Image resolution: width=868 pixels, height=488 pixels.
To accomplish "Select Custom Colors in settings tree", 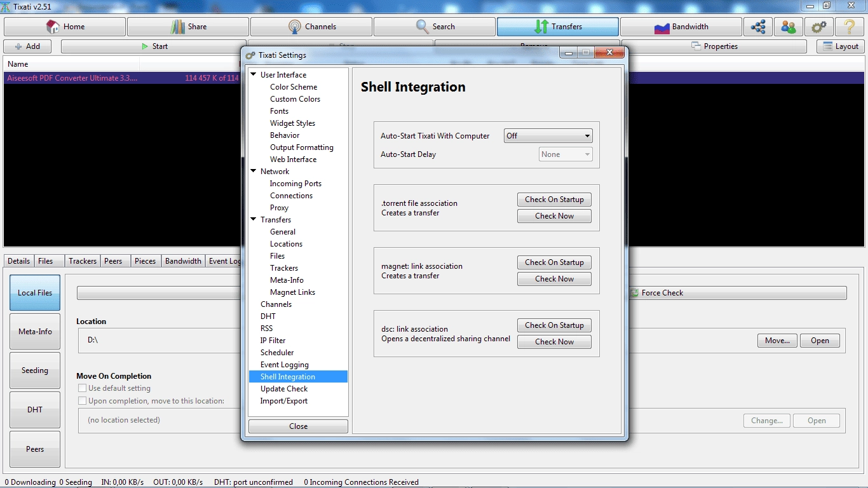I will [295, 99].
